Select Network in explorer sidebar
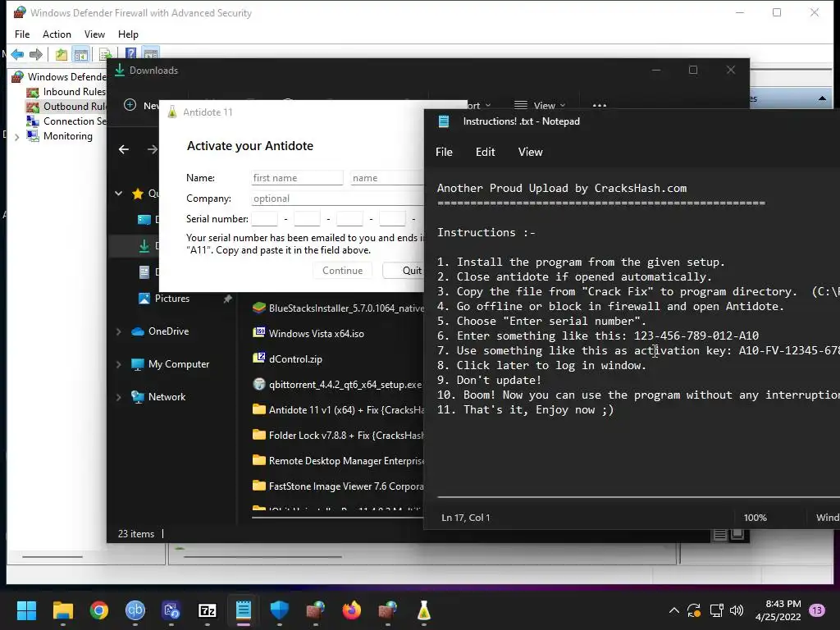This screenshot has width=840, height=630. [x=167, y=397]
